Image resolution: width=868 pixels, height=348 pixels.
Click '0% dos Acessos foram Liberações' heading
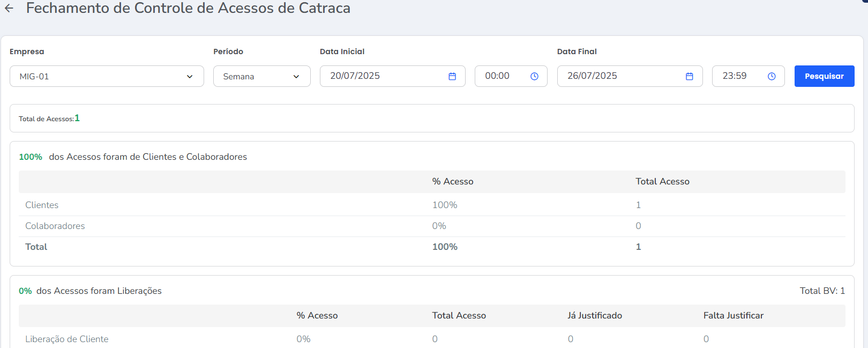90,291
